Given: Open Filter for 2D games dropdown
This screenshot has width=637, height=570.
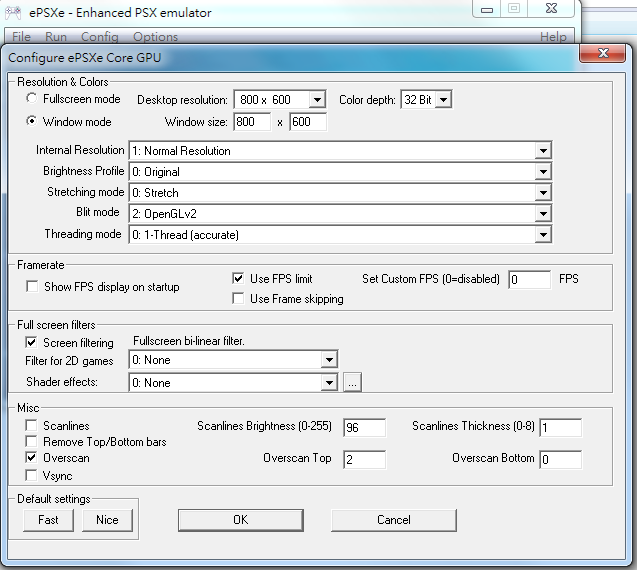Looking at the screenshot, I should 329,360.
